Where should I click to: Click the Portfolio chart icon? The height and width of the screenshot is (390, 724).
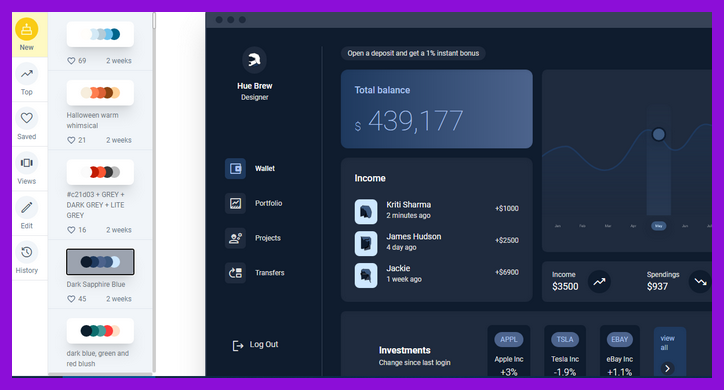click(235, 203)
